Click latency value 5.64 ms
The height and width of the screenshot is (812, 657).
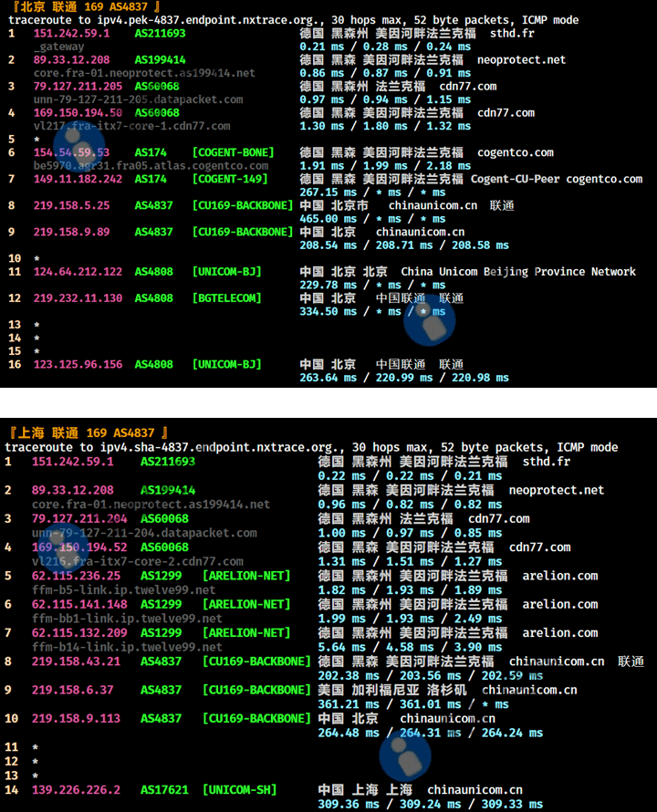point(342,648)
